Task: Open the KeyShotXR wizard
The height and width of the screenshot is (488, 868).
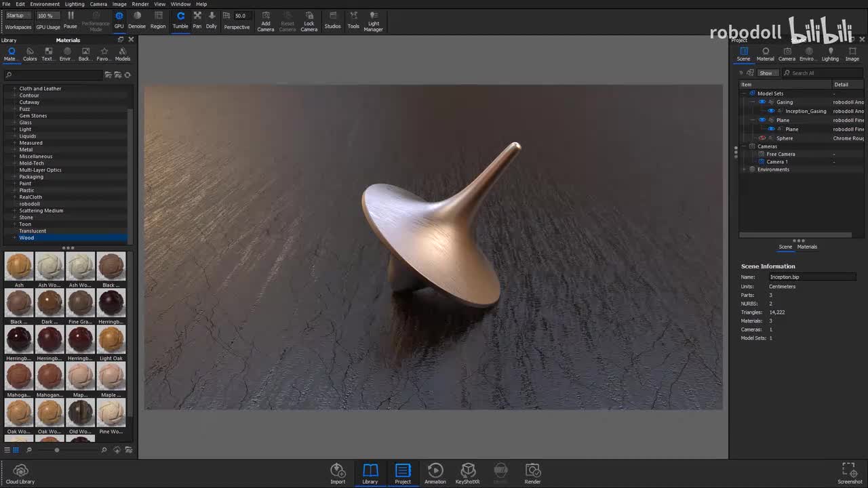Action: 467,473
